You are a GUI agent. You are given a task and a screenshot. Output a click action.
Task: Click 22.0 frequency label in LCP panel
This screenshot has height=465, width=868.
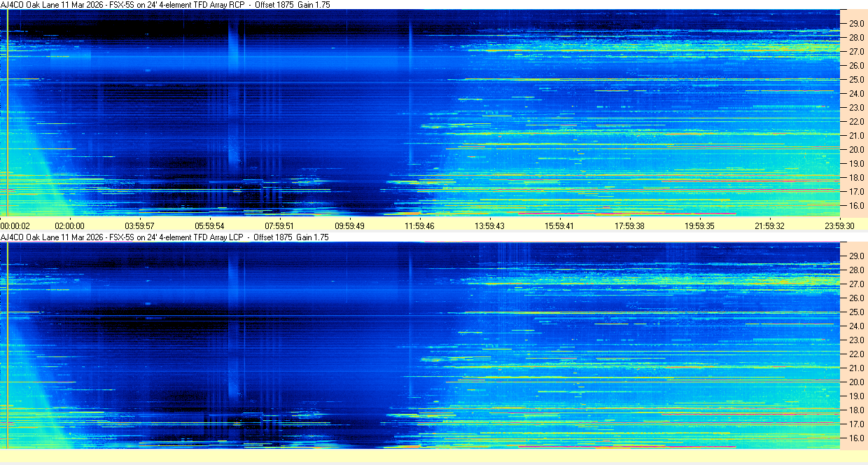point(857,354)
